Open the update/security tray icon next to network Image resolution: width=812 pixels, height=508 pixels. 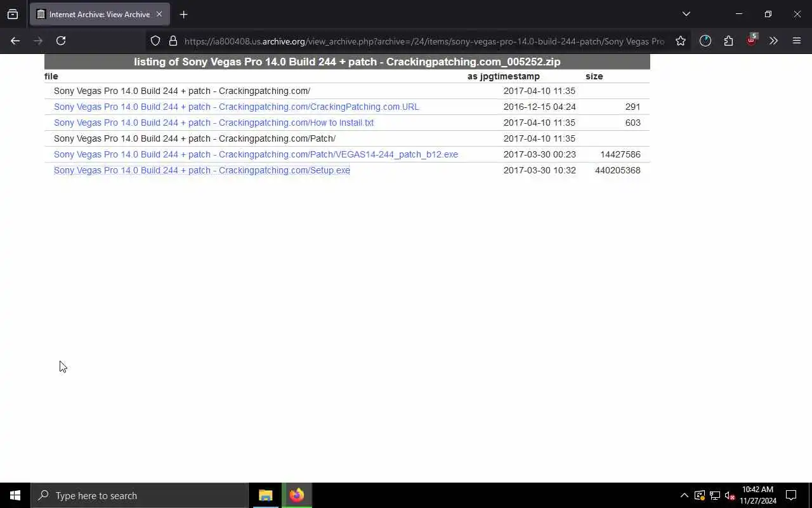click(x=699, y=495)
